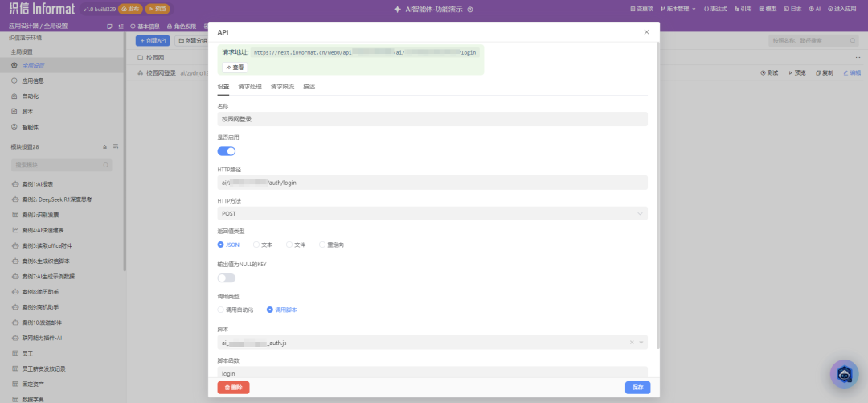The width and height of the screenshot is (868, 403).
Task: Click the 创建API button
Action: coord(153,41)
